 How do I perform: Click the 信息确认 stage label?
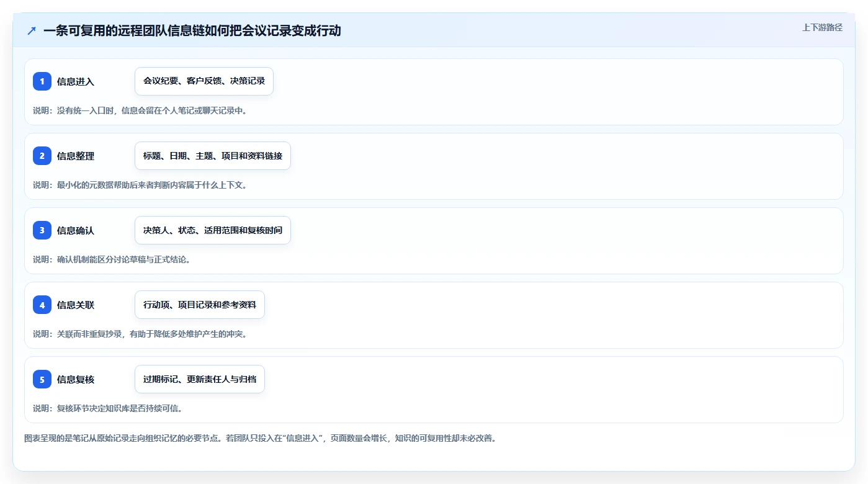pos(76,230)
